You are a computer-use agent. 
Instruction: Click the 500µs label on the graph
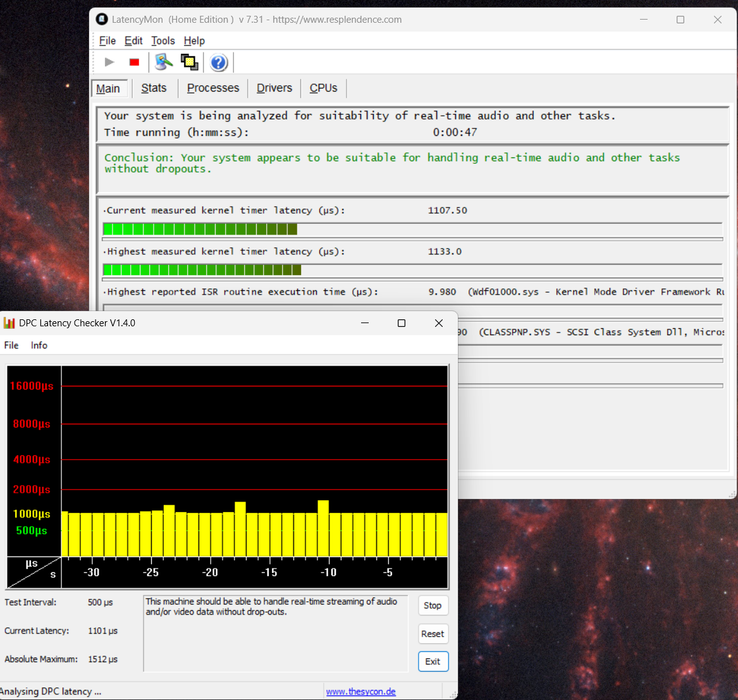(x=32, y=531)
